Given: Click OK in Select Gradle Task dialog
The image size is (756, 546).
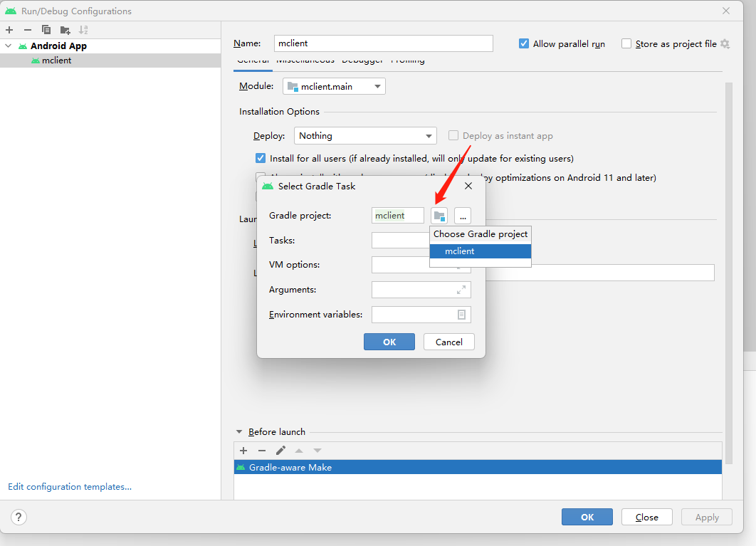Looking at the screenshot, I should tap(389, 342).
